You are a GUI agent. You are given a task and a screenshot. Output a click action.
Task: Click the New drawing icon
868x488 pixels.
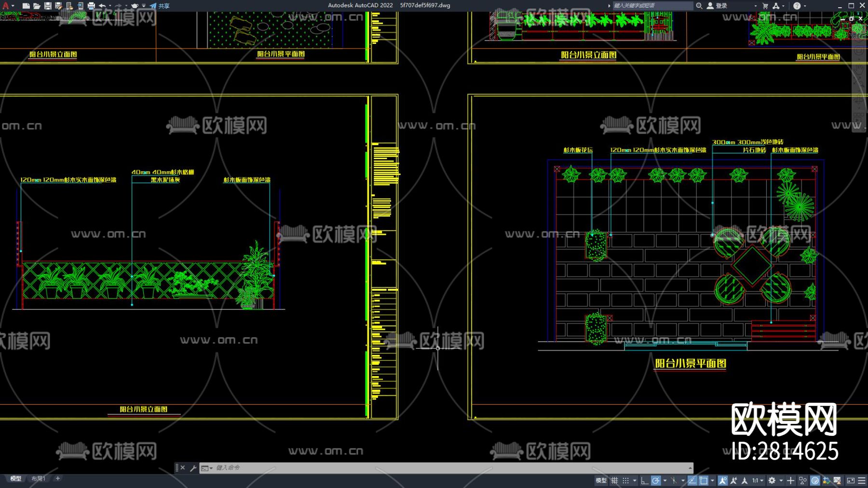pyautogui.click(x=26, y=6)
